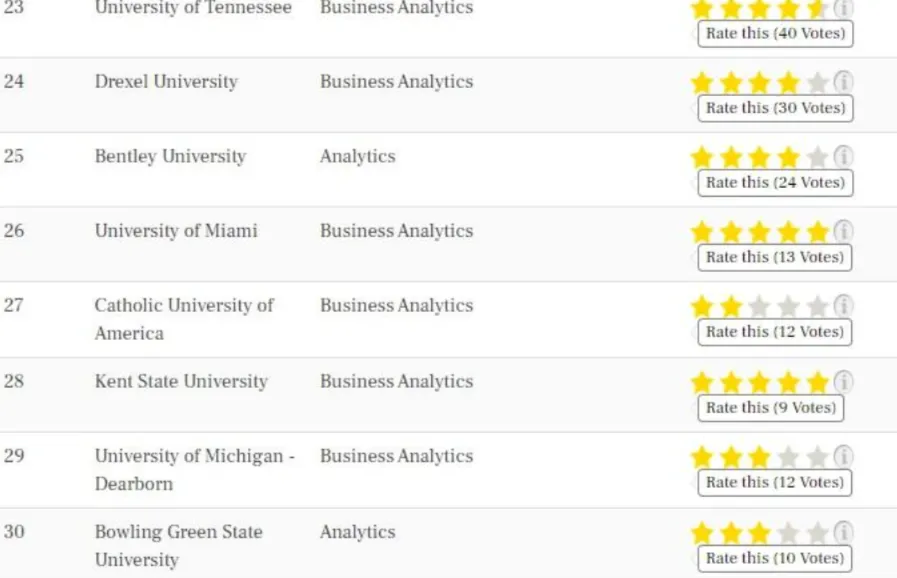This screenshot has height=578, width=897.
Task: Click info icon beside Bentley University rating
Action: point(844,157)
